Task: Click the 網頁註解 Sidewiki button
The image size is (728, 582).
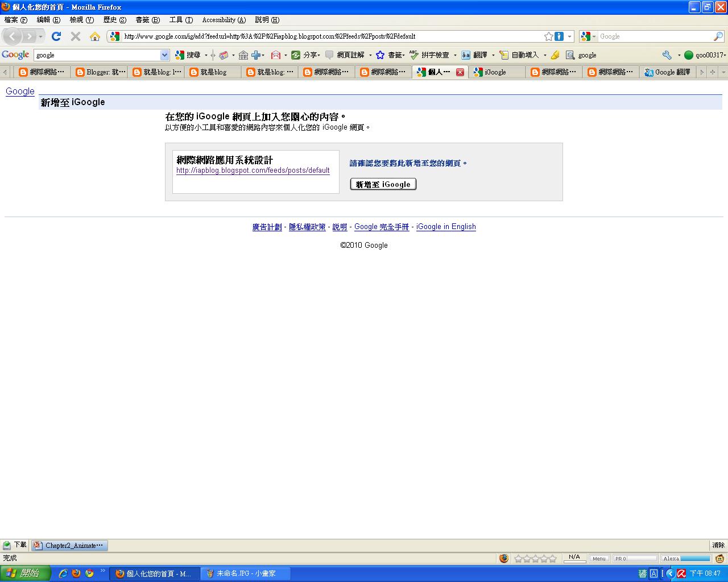Action: [345, 55]
